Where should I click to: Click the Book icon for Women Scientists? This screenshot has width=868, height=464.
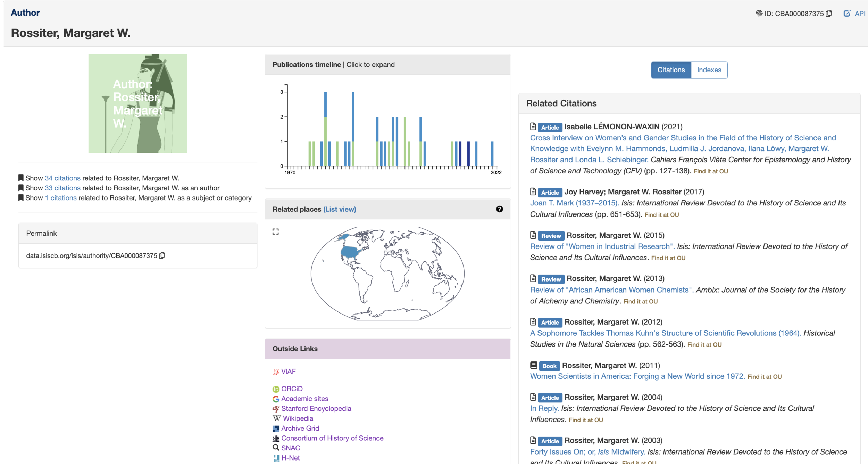click(x=533, y=365)
